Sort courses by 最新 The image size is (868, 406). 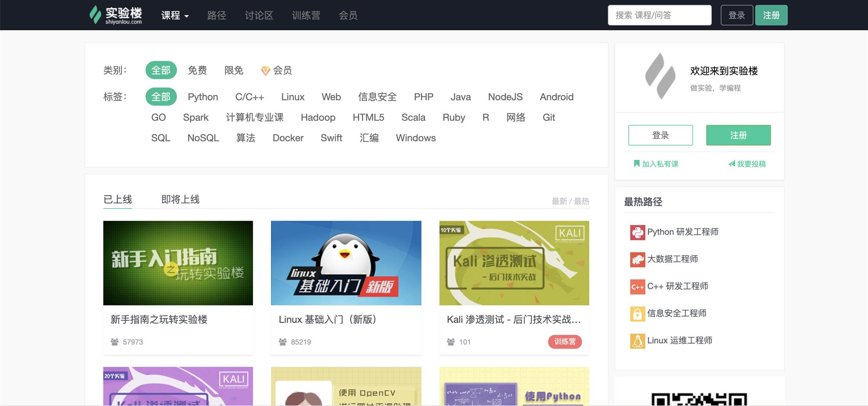click(559, 201)
